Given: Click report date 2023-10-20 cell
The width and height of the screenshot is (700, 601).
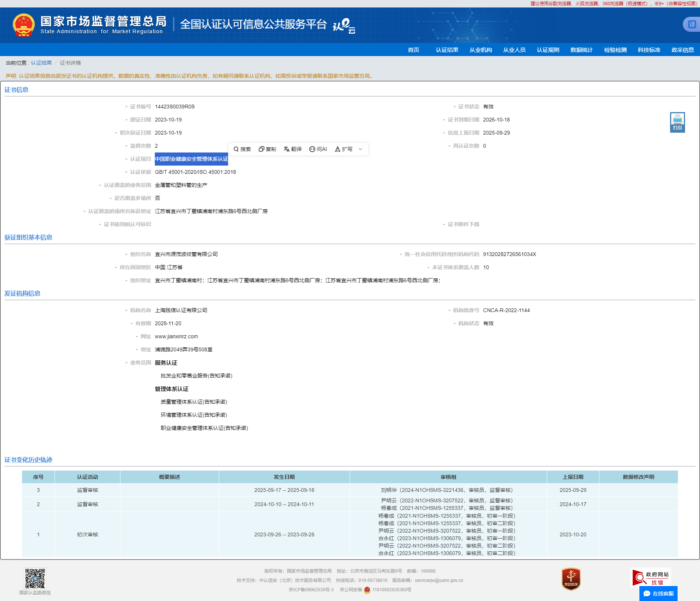Looking at the screenshot, I should pyautogui.click(x=573, y=534).
